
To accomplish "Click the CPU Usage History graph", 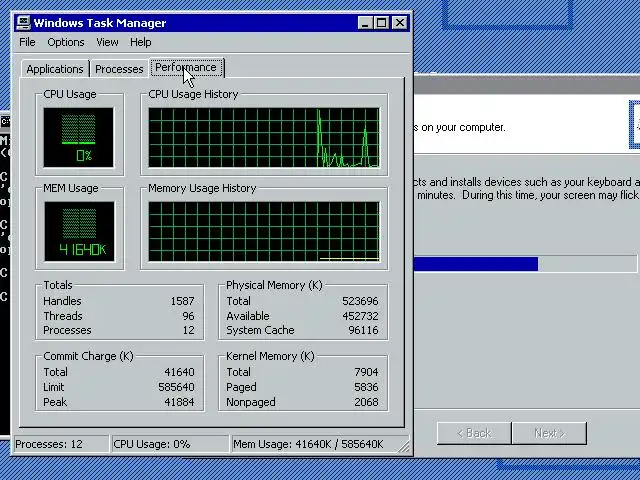I will (264, 138).
